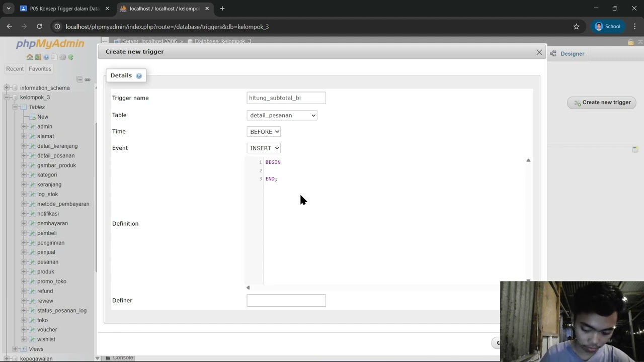Collapse the kelompok_3 database node
The height and width of the screenshot is (362, 644).
7,98
